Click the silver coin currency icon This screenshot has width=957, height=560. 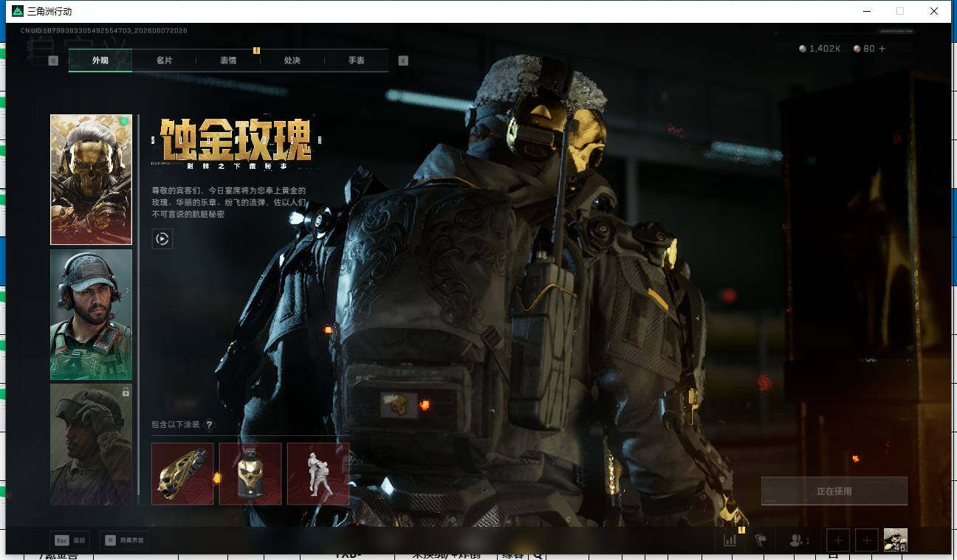click(x=803, y=49)
